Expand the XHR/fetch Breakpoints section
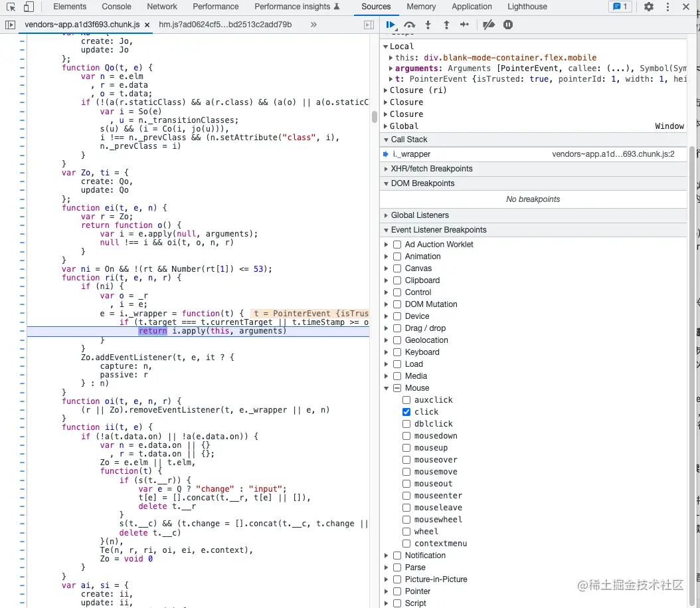The image size is (700, 608). (386, 168)
